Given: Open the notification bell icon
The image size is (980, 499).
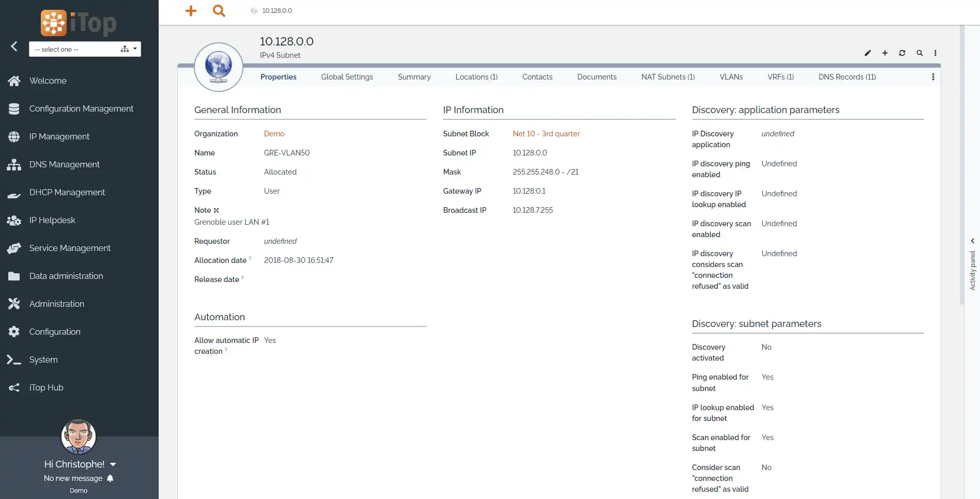Looking at the screenshot, I should [110, 478].
